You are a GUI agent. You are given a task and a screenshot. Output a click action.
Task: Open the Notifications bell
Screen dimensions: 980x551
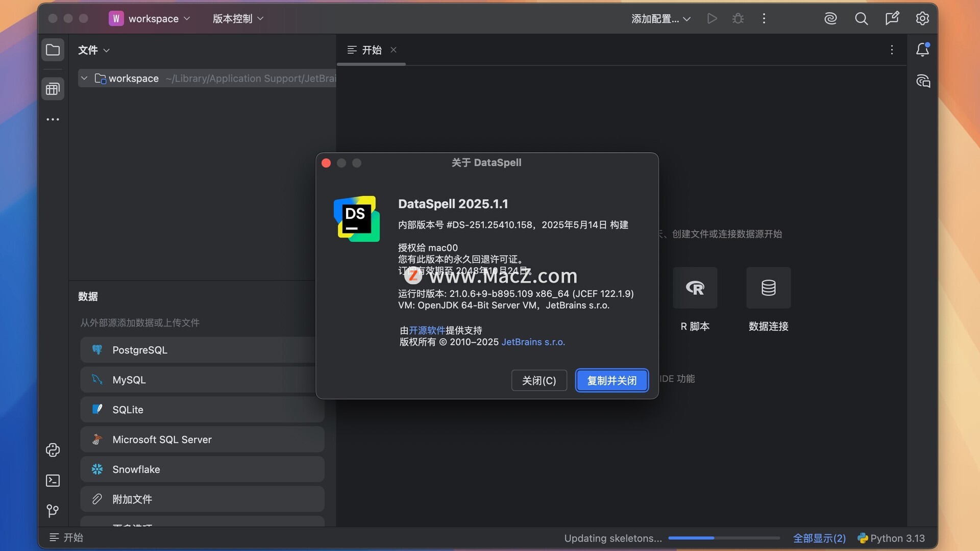coord(923,49)
